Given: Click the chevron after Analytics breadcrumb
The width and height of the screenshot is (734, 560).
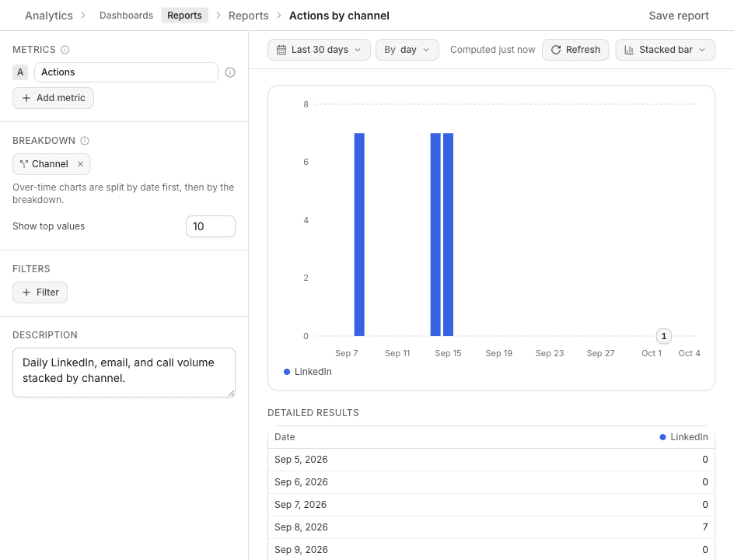Looking at the screenshot, I should tap(83, 16).
